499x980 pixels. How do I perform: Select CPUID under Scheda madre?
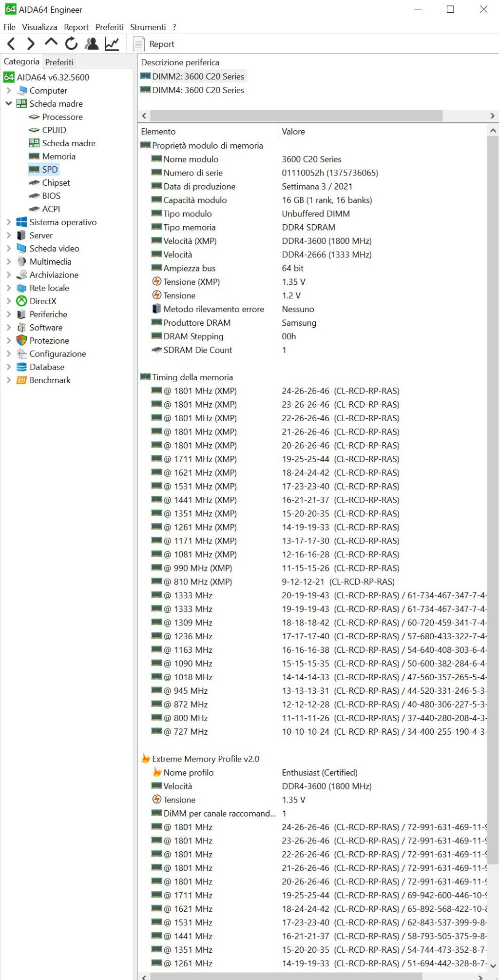pos(54,130)
